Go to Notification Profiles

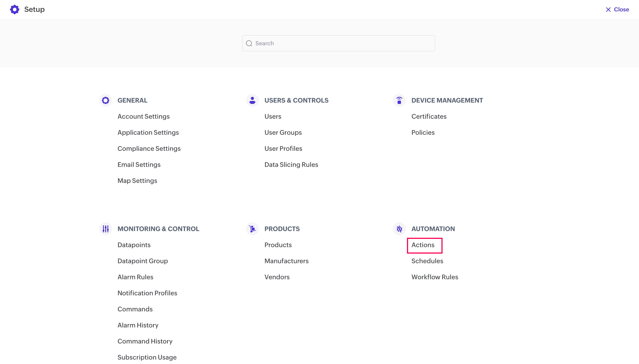[x=147, y=293]
